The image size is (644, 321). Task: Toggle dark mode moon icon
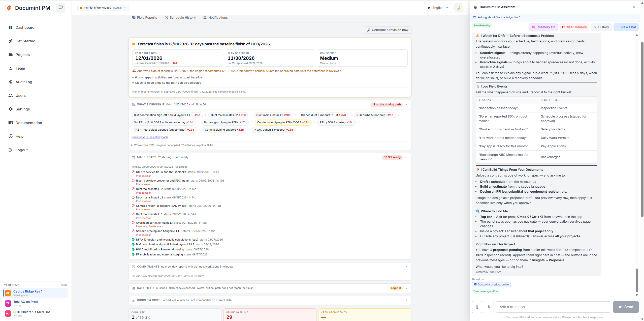(458, 8)
